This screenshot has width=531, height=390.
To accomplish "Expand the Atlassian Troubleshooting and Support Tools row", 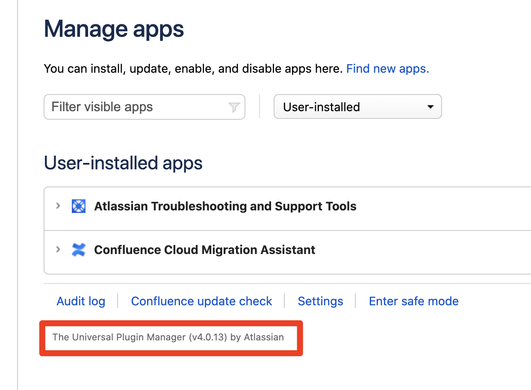I will 58,206.
